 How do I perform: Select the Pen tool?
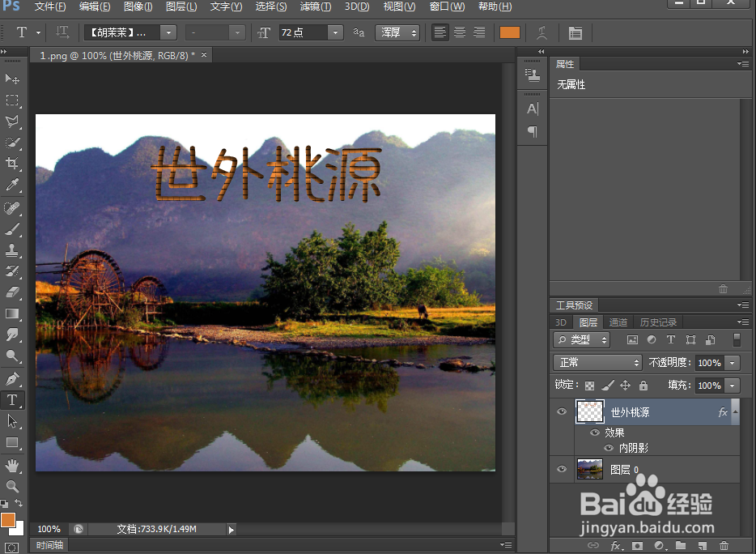[12, 379]
